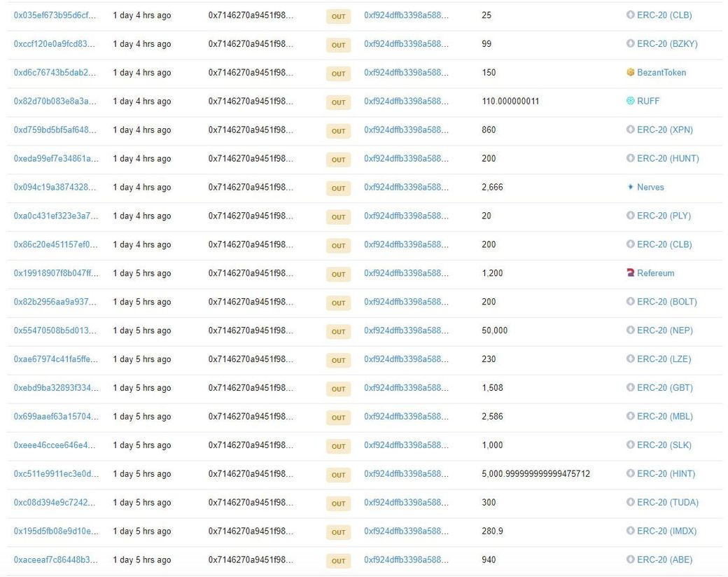Click the placeholder icon beside ERC-20 (XPN)
728x577 pixels.
pos(630,129)
